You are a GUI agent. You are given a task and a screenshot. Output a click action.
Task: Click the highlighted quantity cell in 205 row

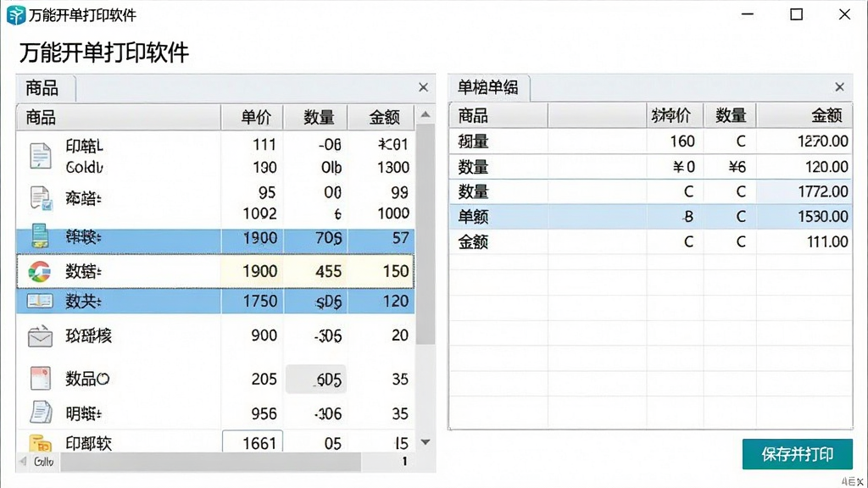(x=316, y=379)
